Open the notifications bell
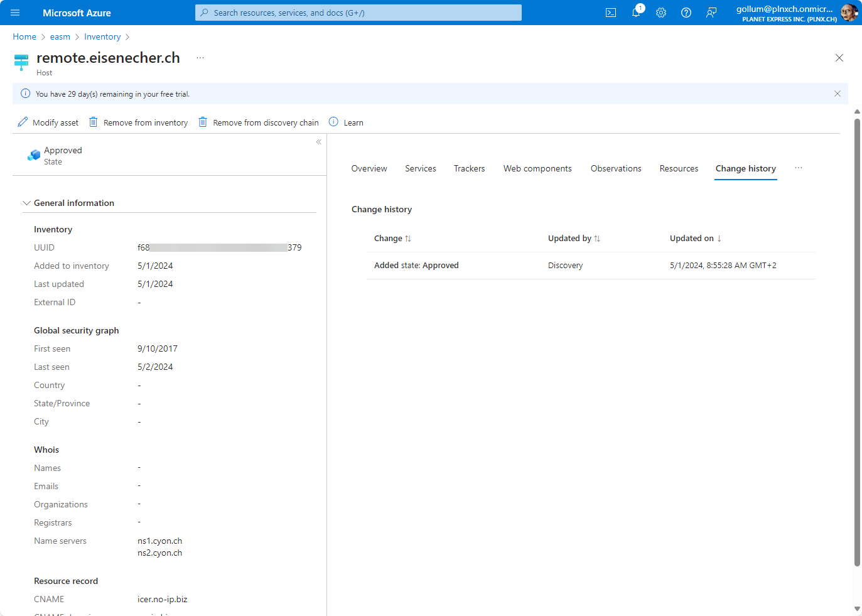The width and height of the screenshot is (862, 616). click(x=636, y=13)
